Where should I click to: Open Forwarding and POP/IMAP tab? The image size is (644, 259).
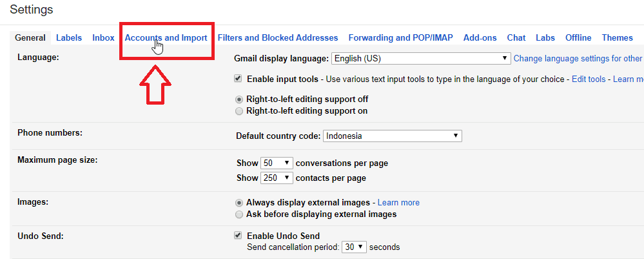[400, 38]
